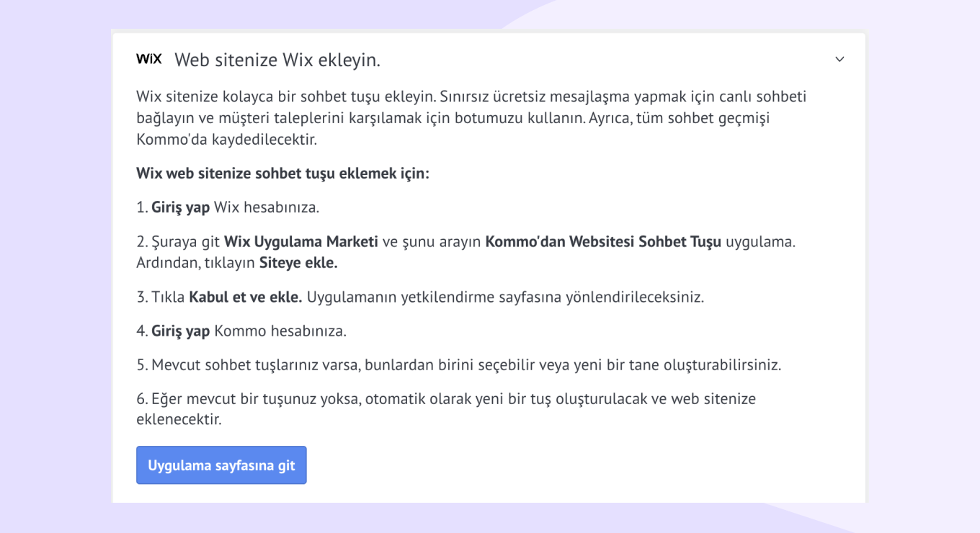Click the word 'eklenecektir.' ending step 6

tap(179, 419)
